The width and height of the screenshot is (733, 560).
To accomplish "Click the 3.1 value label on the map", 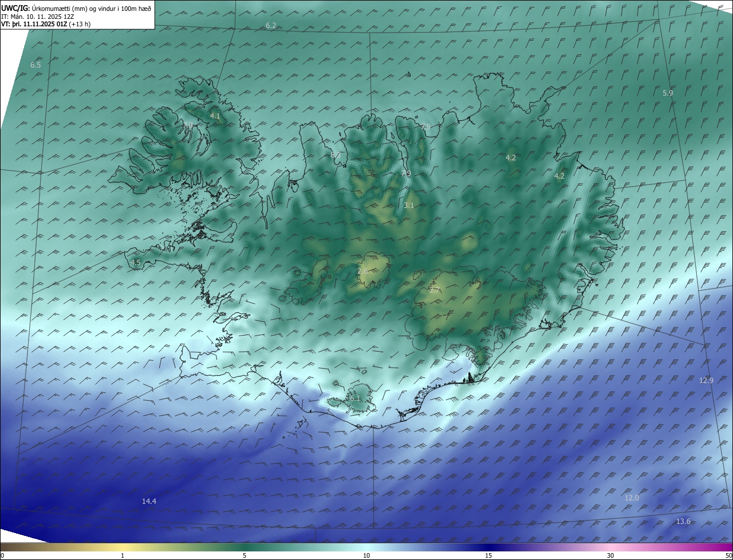I will pyautogui.click(x=409, y=205).
